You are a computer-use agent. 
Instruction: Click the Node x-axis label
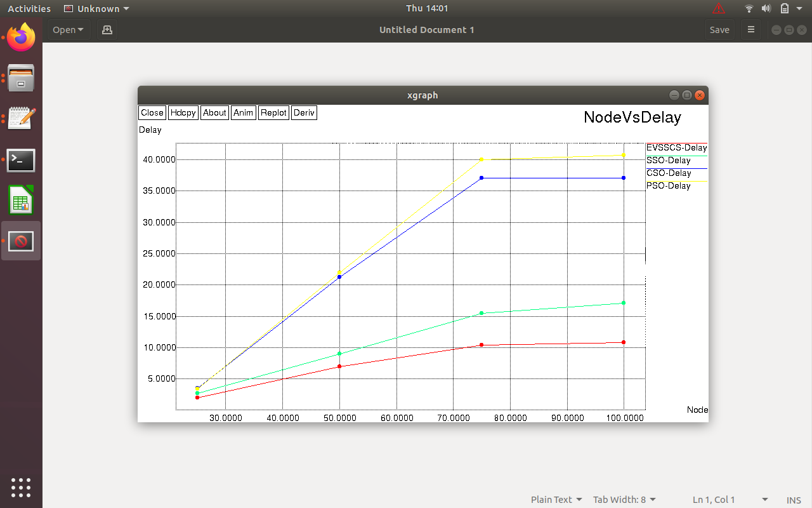click(697, 410)
